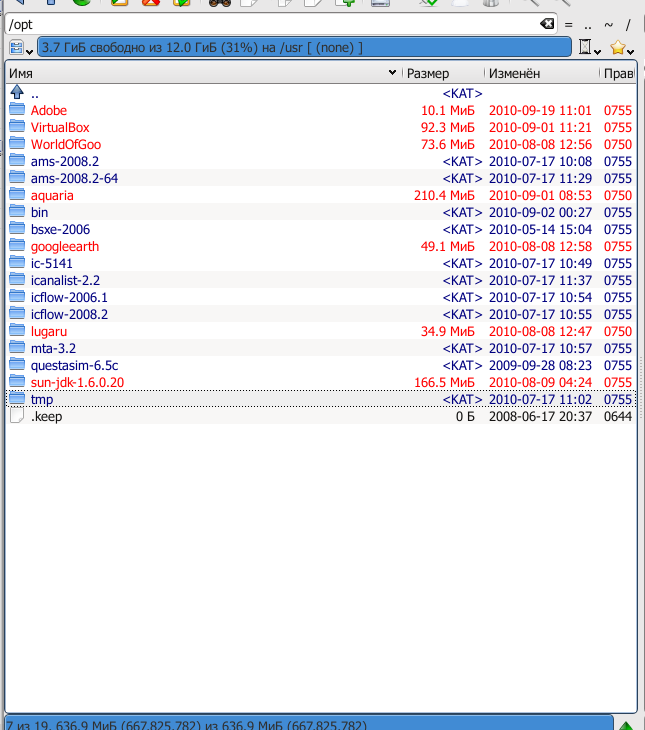Click the lugaru folder icon
The width and height of the screenshot is (645, 730).
click(x=17, y=331)
